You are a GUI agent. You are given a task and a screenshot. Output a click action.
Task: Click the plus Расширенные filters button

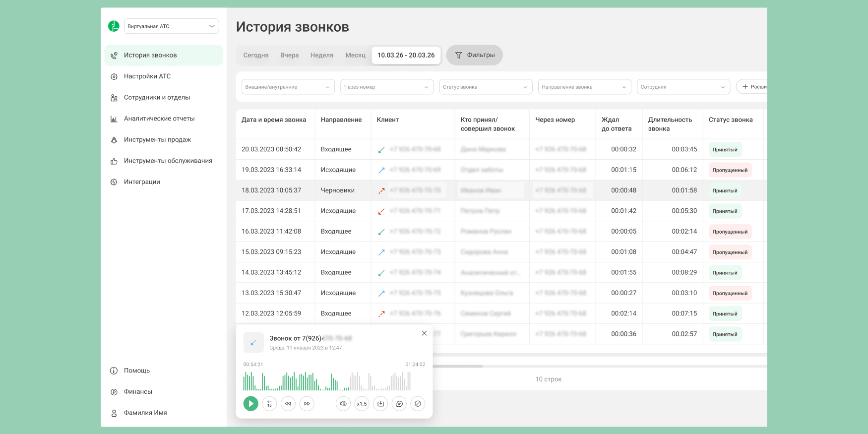click(x=752, y=87)
